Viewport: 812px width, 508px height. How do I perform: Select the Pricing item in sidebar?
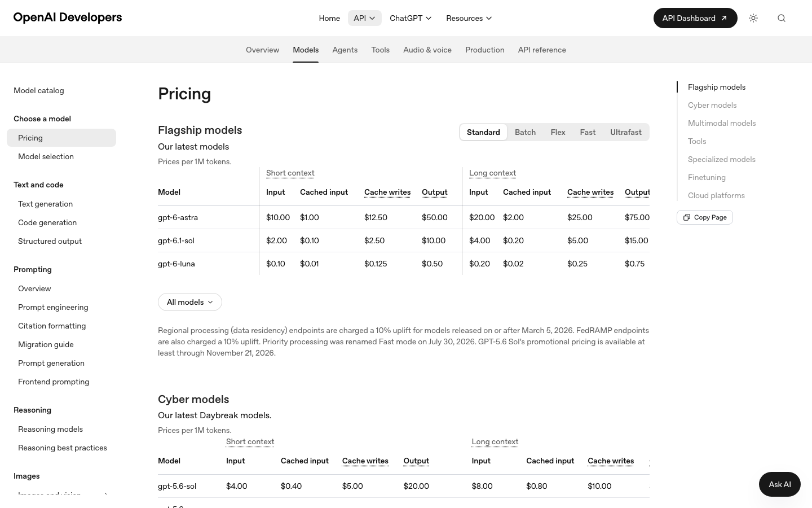pyautogui.click(x=61, y=138)
